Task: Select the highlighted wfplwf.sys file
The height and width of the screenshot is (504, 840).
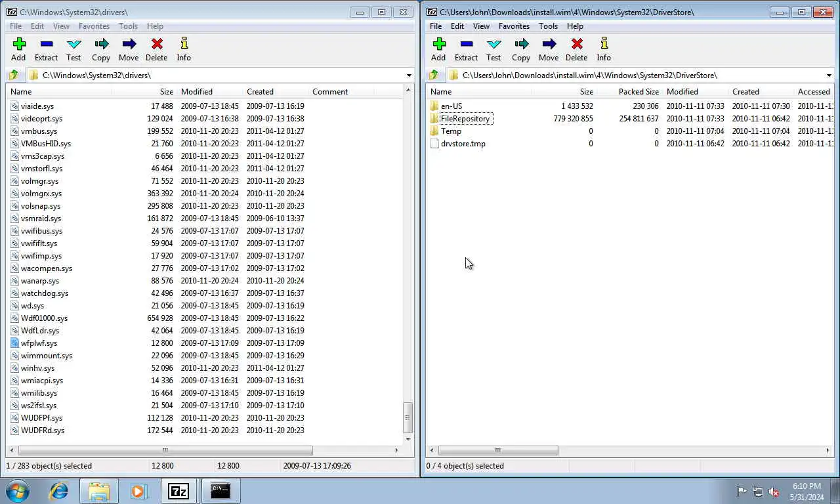Action: [x=39, y=343]
